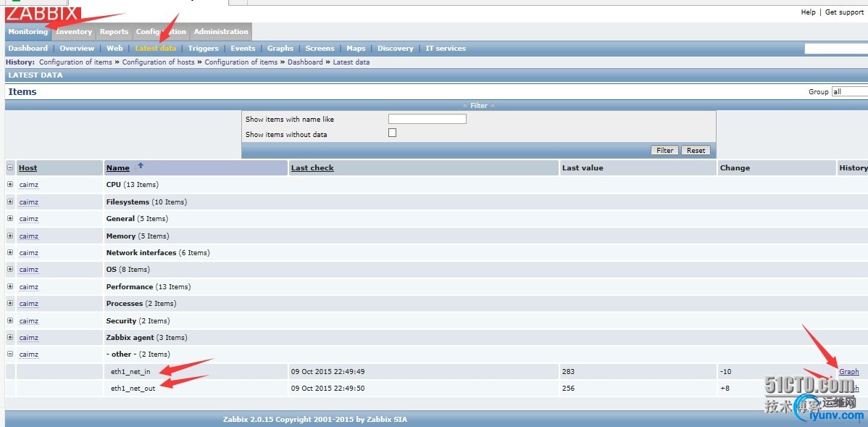Go to Triggers submenu

click(203, 48)
